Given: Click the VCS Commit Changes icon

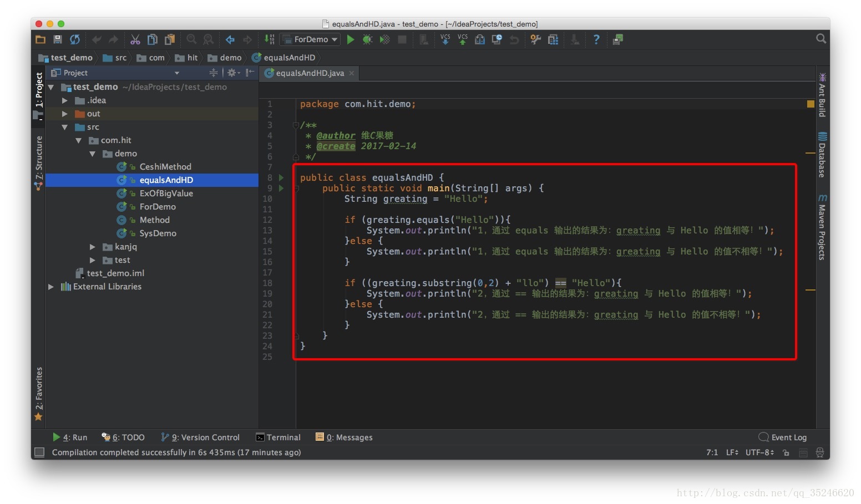Looking at the screenshot, I should pos(462,39).
